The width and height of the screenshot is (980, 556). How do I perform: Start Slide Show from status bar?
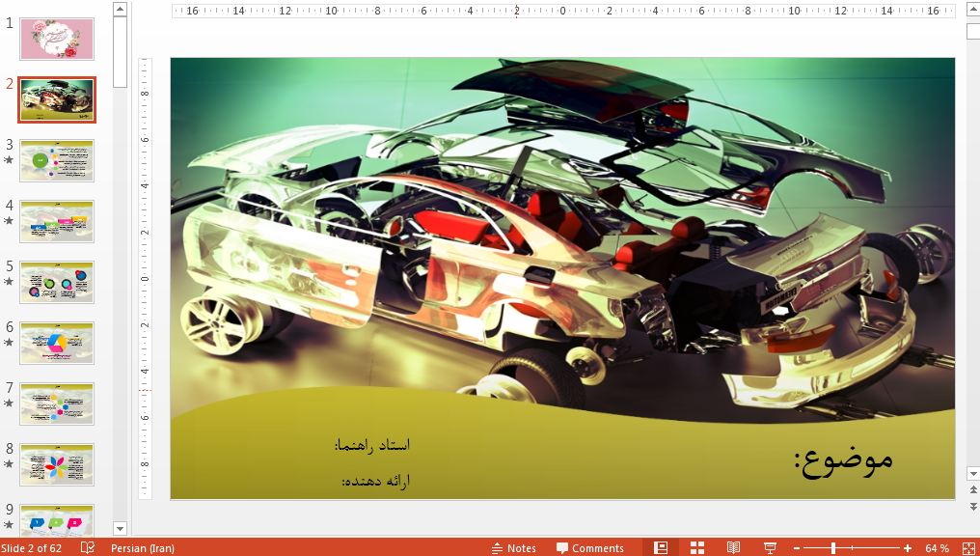770,547
